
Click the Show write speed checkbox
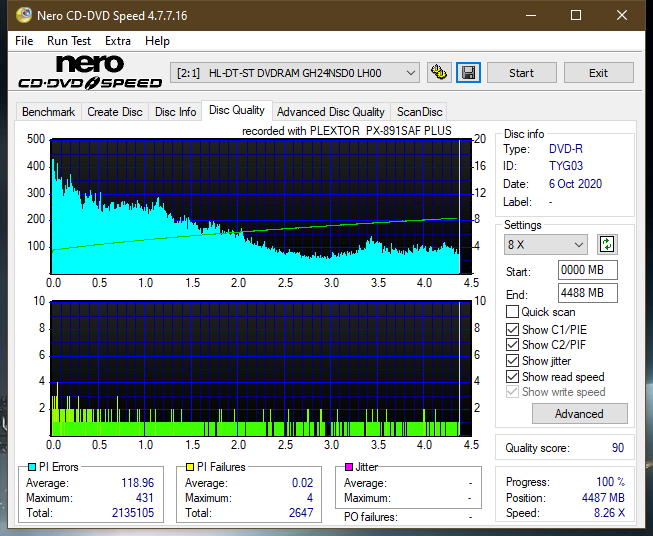(x=512, y=392)
